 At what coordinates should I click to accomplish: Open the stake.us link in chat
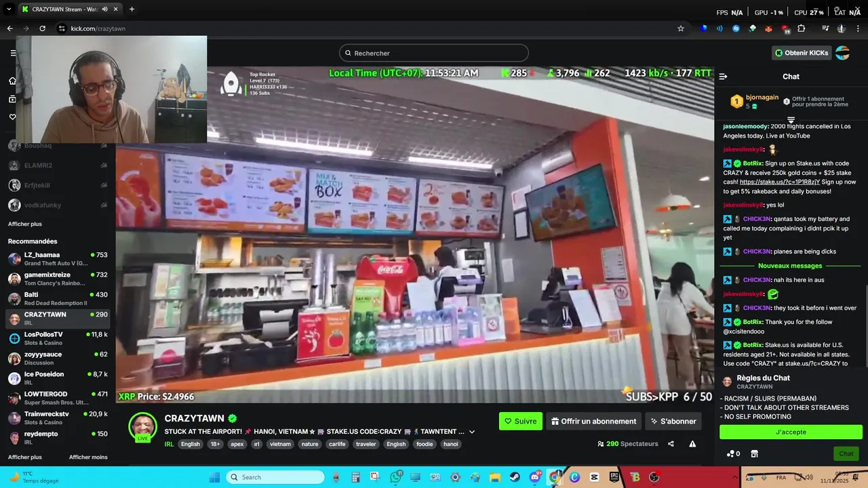(x=780, y=182)
